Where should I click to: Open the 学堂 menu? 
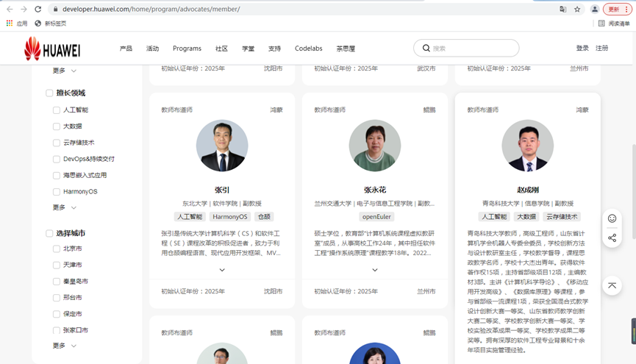pyautogui.click(x=249, y=49)
